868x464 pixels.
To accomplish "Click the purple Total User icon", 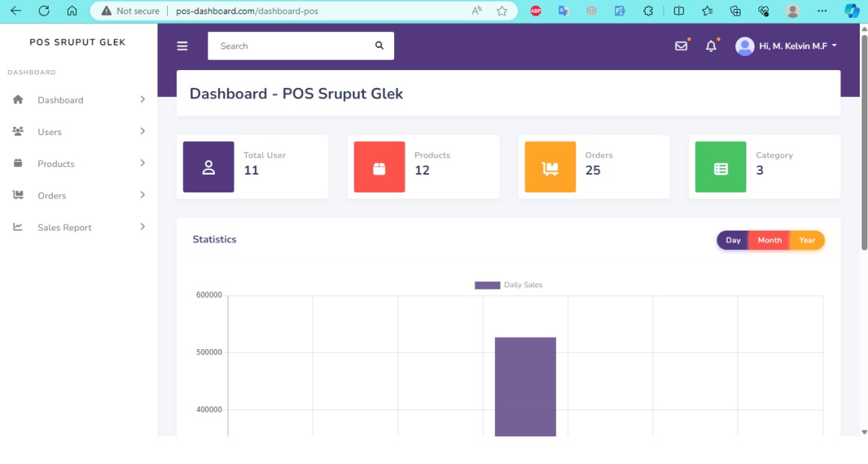I will click(x=208, y=167).
